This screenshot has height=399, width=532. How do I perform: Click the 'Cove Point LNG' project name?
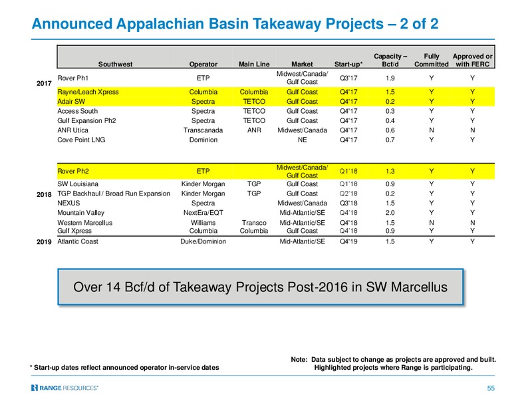pos(81,140)
